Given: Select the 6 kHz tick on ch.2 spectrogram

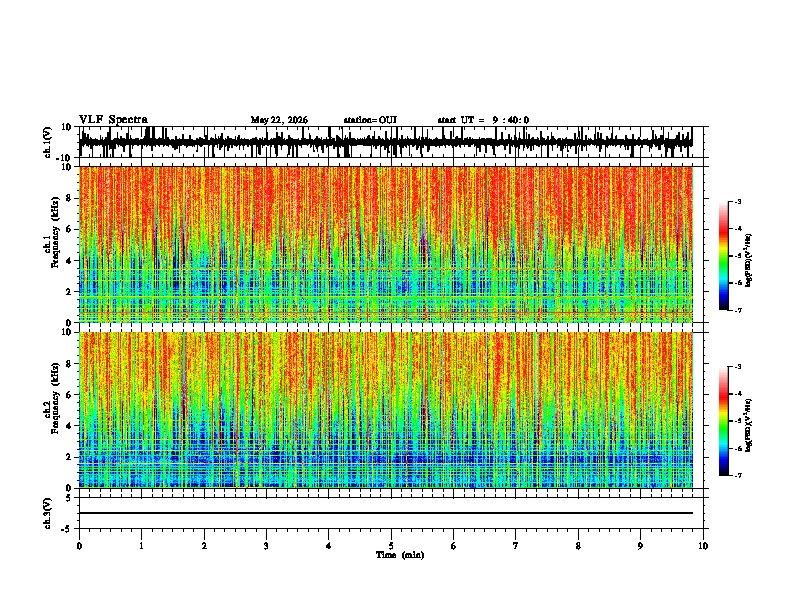Looking at the screenshot, I should 72,395.
